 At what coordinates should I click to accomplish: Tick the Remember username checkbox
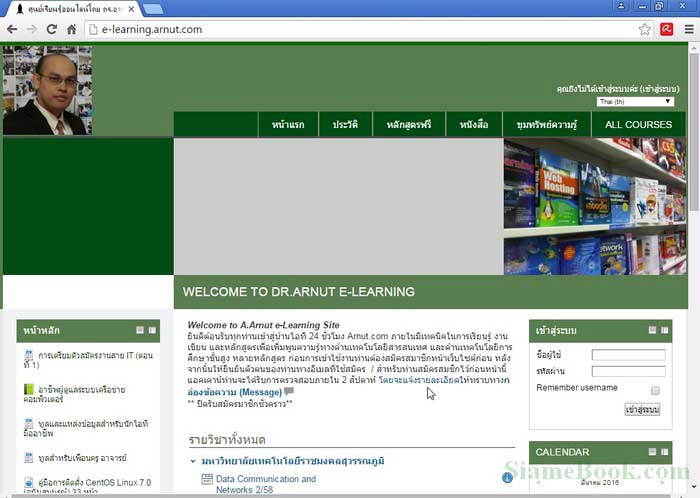tap(655, 390)
